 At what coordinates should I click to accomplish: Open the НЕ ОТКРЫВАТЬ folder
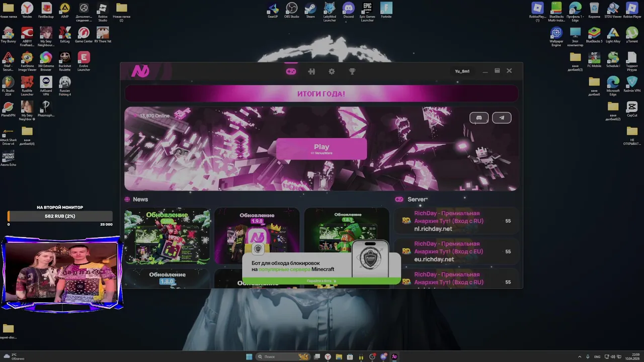click(x=632, y=135)
